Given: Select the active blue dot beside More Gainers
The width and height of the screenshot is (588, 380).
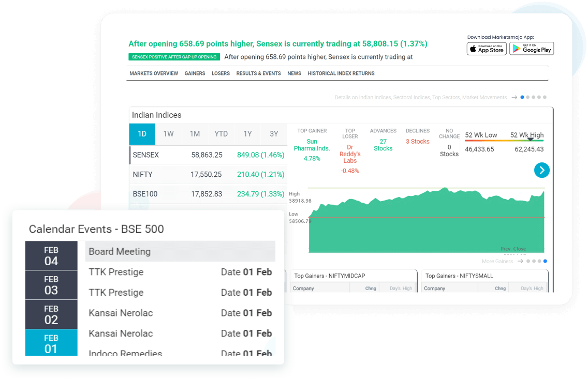Looking at the screenshot, I should [545, 261].
